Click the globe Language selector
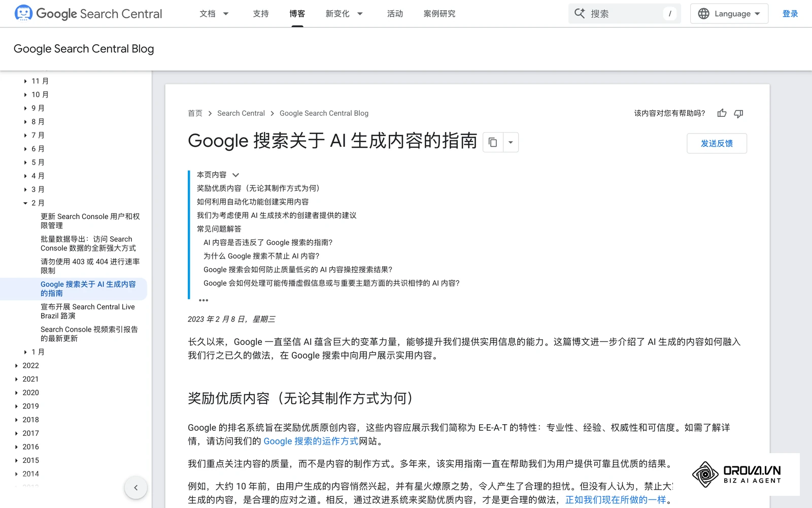This screenshot has width=812, height=508. 729,14
